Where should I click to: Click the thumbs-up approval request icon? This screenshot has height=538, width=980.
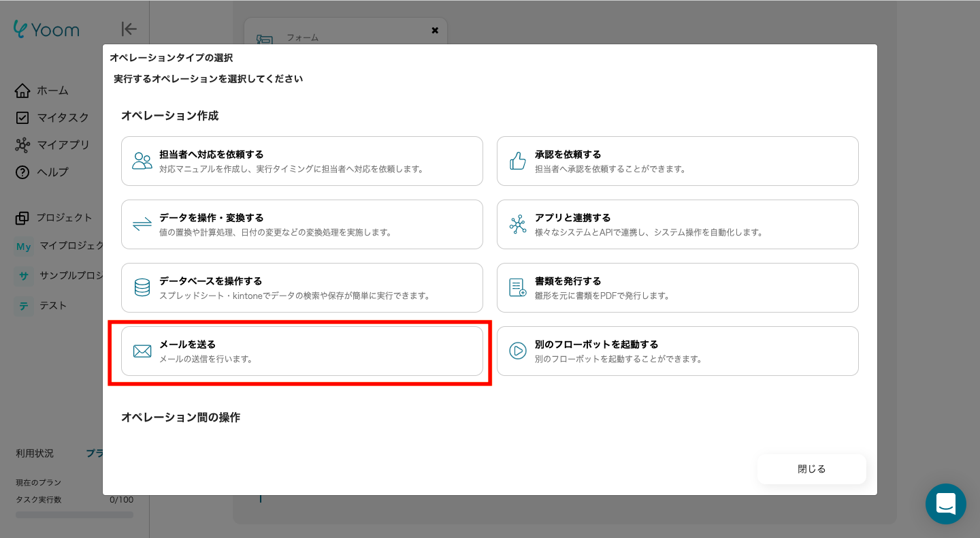[518, 161]
